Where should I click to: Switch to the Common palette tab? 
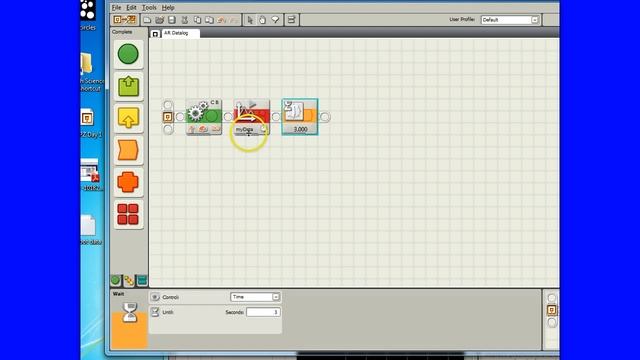coord(116,280)
